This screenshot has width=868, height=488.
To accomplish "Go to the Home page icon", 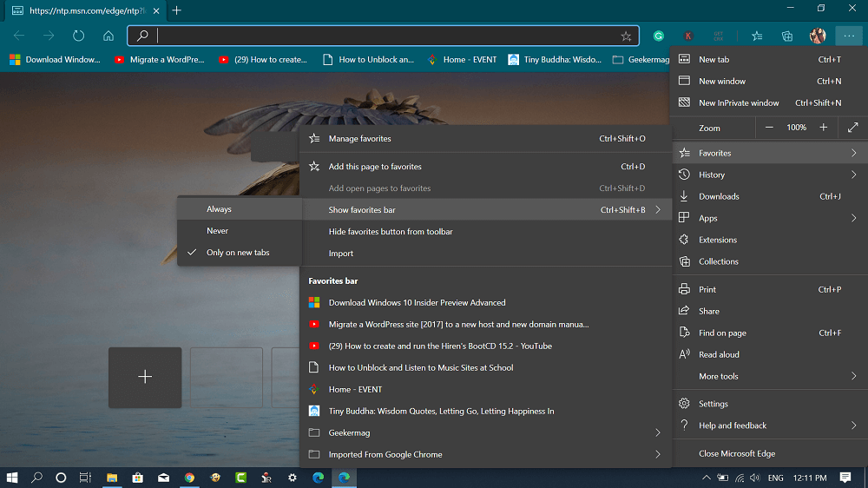I will [108, 36].
